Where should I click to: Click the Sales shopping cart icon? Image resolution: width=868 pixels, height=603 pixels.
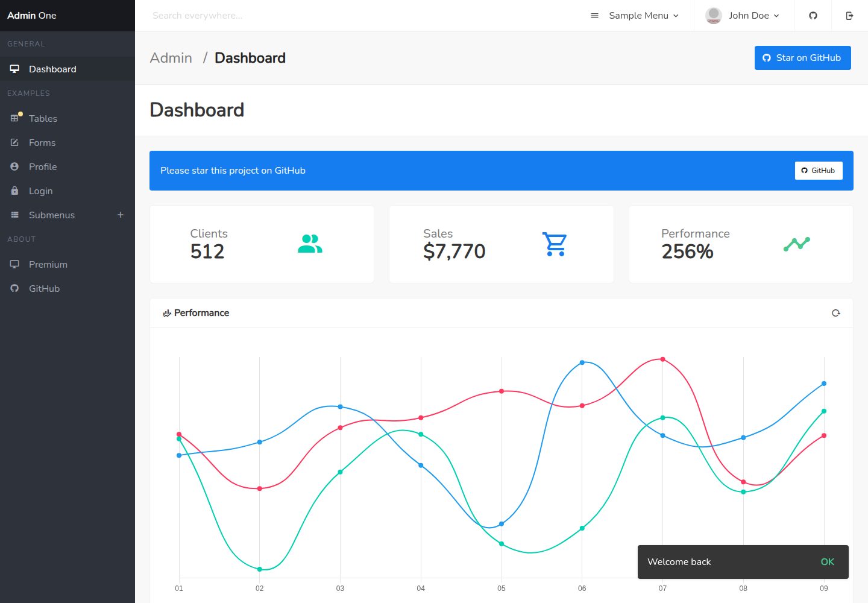pyautogui.click(x=555, y=244)
